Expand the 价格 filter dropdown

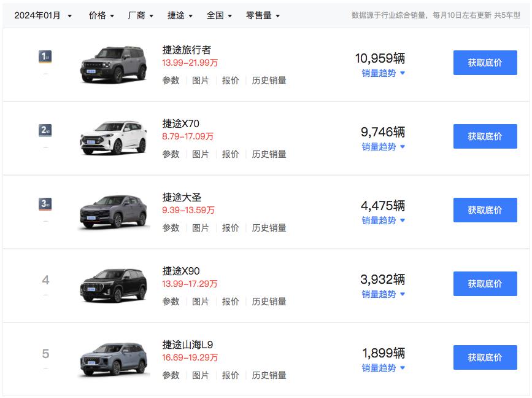(101, 15)
